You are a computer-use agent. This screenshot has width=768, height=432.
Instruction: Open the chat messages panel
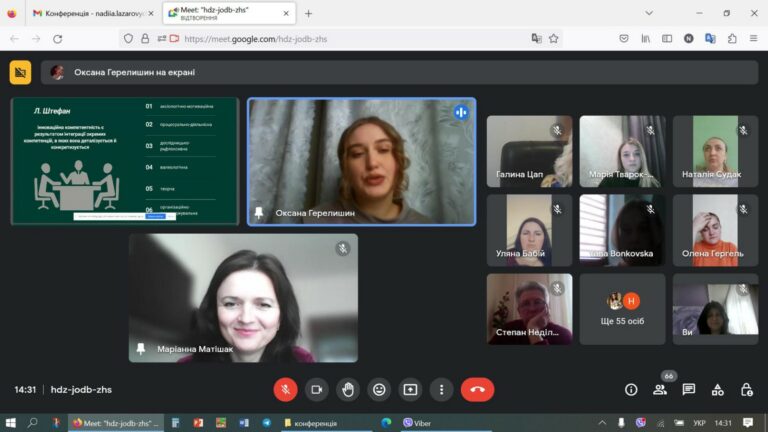[689, 390]
